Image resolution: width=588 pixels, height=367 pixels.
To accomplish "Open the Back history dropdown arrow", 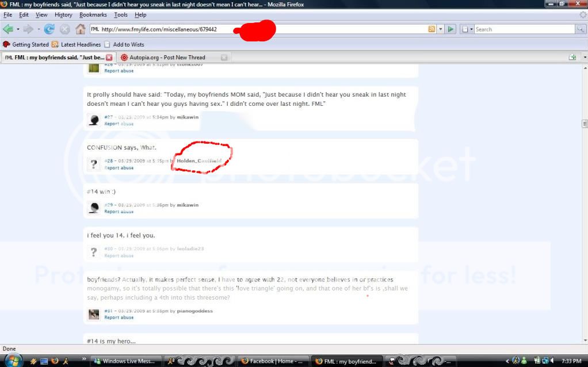I will click(x=18, y=29).
